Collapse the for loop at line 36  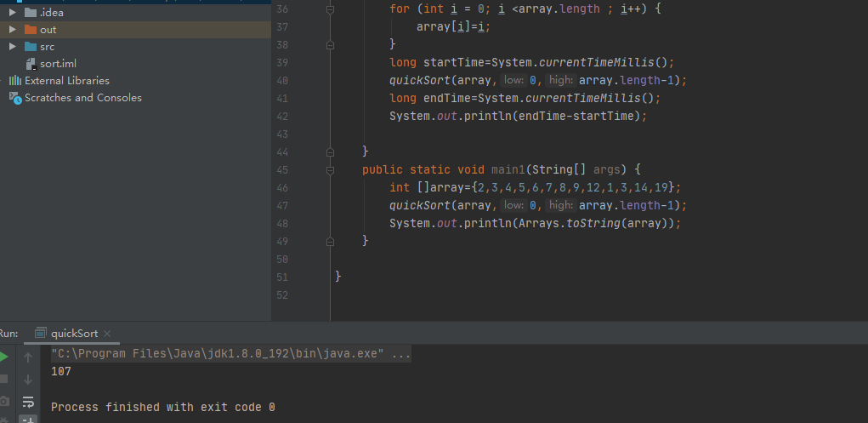point(331,9)
